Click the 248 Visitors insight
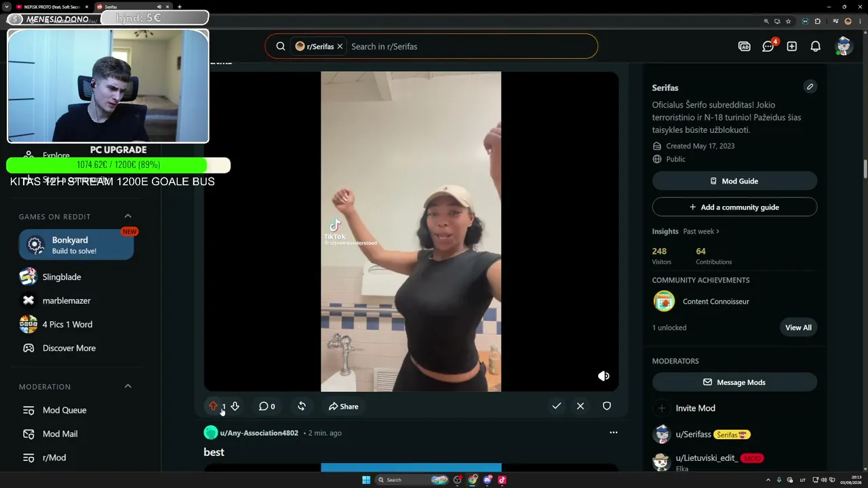The height and width of the screenshot is (488, 868). [x=661, y=256]
